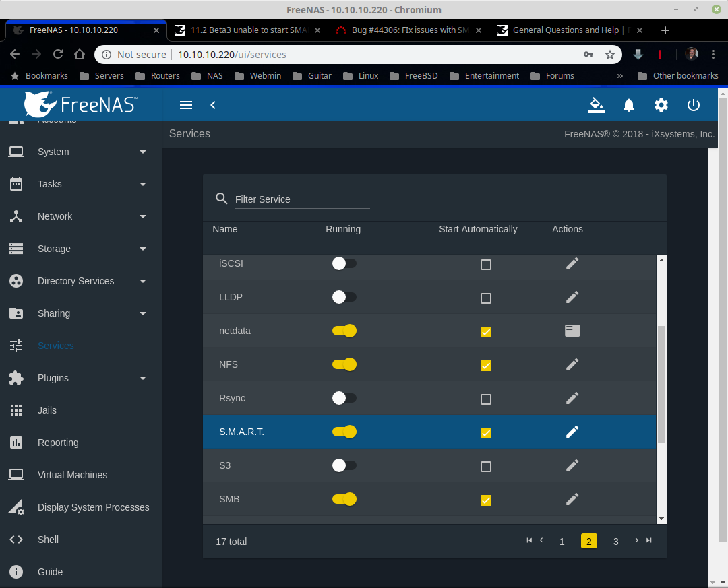Open saved passwords key icon
This screenshot has width=728, height=588.
click(588, 55)
